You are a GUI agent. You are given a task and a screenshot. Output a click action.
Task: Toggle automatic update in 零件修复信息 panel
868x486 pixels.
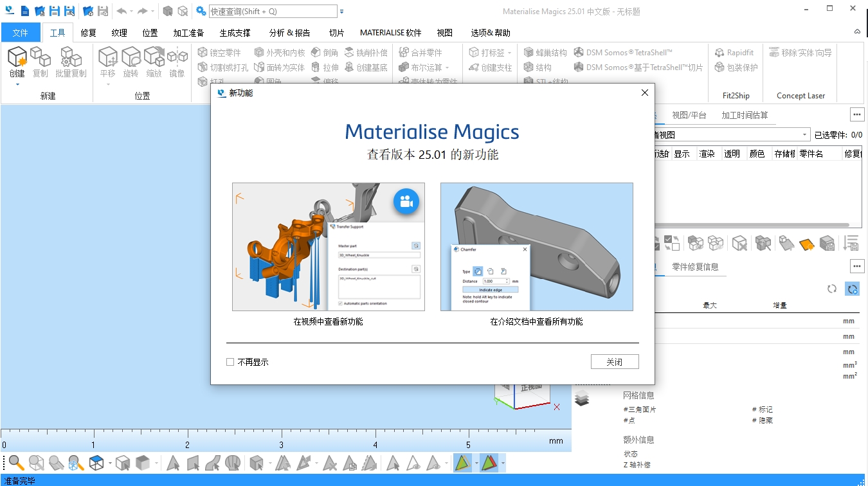[853, 289]
